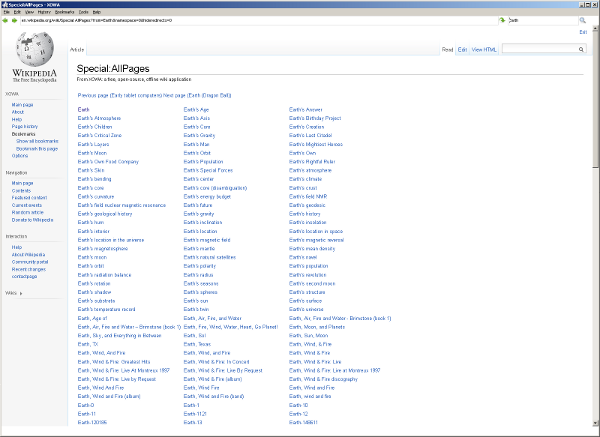Switch to the View HTML tab
Image resolution: width=600 pixels, height=437 pixels.
[x=484, y=48]
